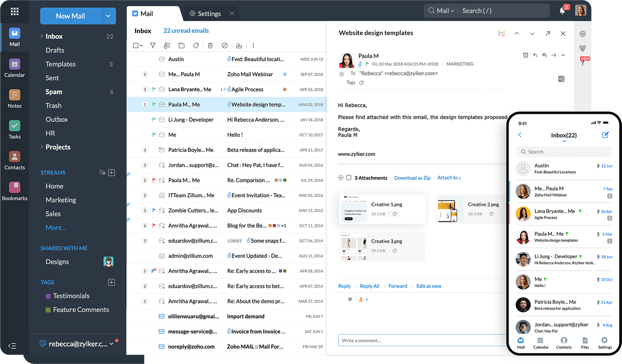The width and height of the screenshot is (622, 364).
Task: Select the archive icon in the mail toolbar
Action: coord(239,45)
